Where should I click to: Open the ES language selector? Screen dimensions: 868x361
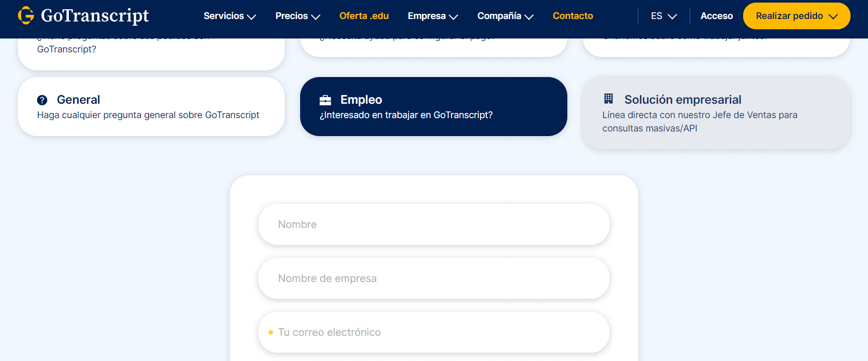coord(663,16)
